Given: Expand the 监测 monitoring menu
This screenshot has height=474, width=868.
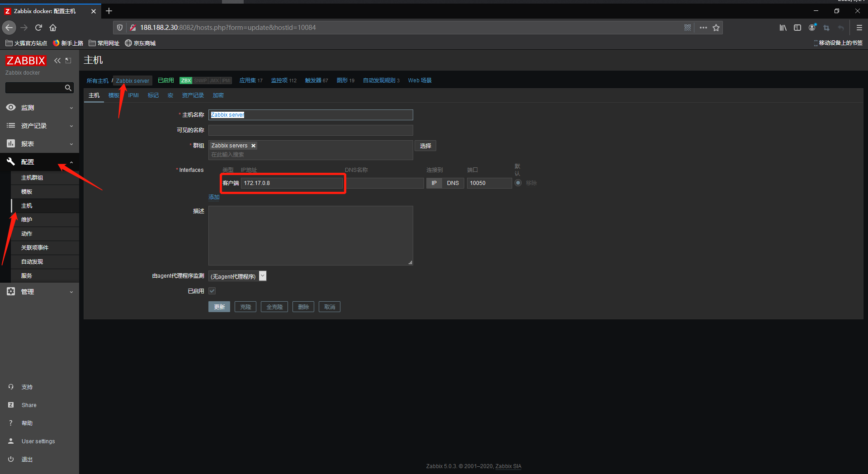Looking at the screenshot, I should [39, 108].
